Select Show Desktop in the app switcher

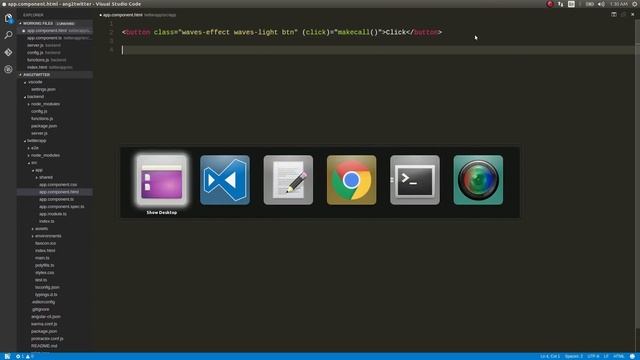(x=162, y=180)
